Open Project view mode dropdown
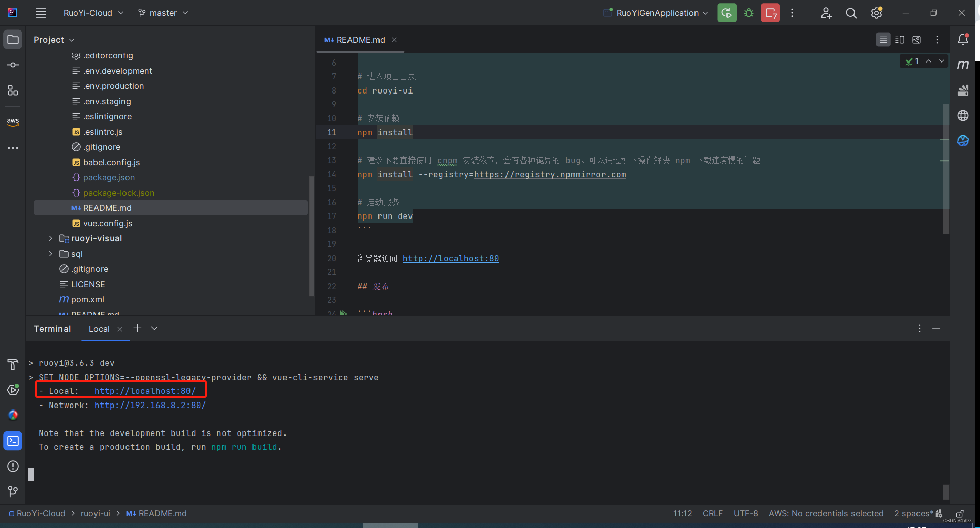 54,40
